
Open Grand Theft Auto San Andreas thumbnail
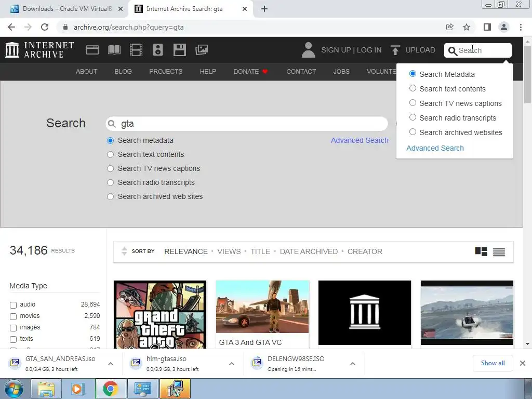click(x=160, y=314)
